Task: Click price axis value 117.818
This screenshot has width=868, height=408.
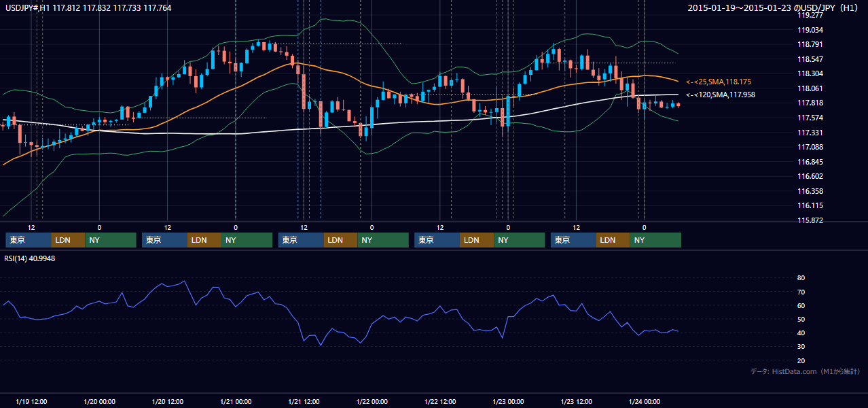Action: 810,103
